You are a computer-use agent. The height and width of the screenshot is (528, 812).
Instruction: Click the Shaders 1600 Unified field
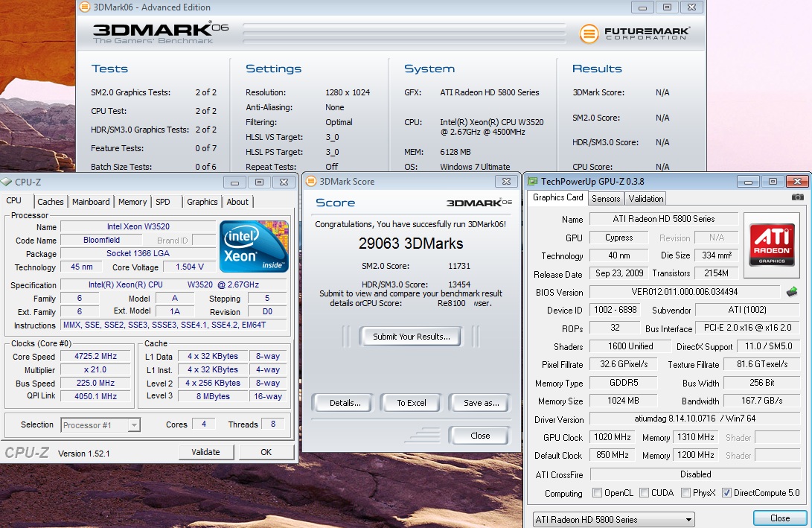pyautogui.click(x=630, y=346)
